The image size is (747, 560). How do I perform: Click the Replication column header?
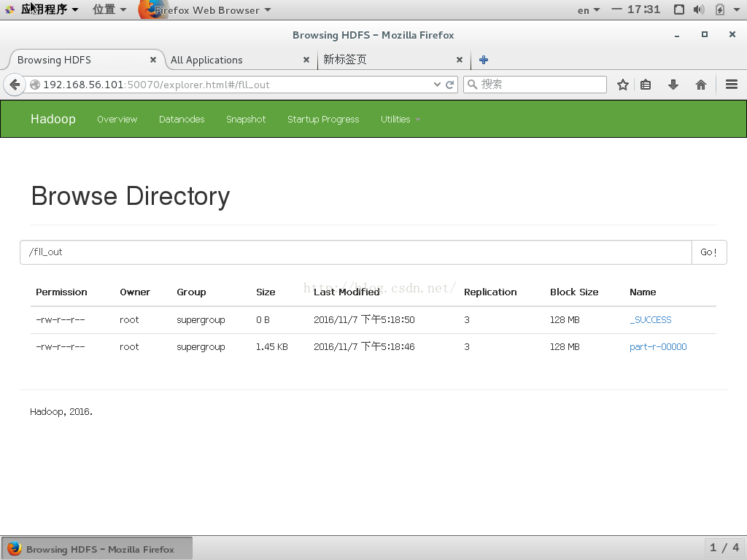(x=490, y=292)
